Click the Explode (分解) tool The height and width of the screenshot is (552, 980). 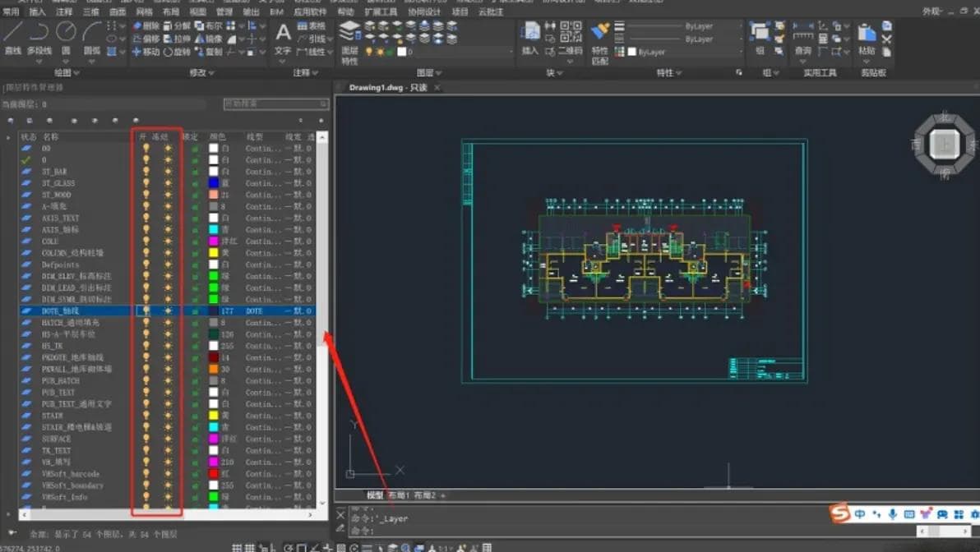tap(177, 26)
